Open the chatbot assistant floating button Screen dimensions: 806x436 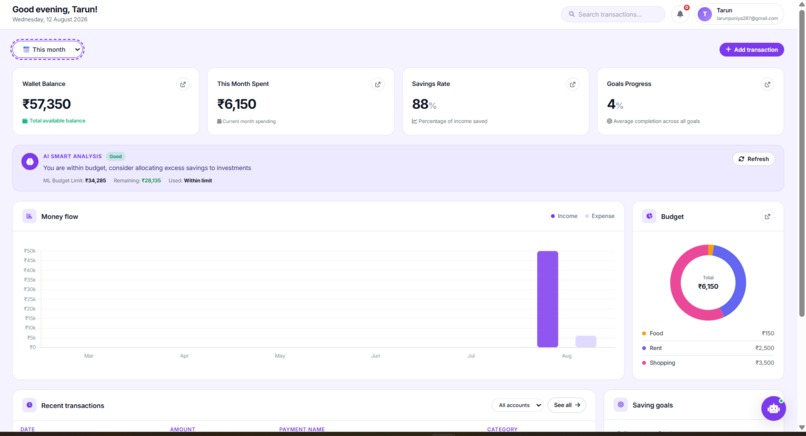[773, 408]
